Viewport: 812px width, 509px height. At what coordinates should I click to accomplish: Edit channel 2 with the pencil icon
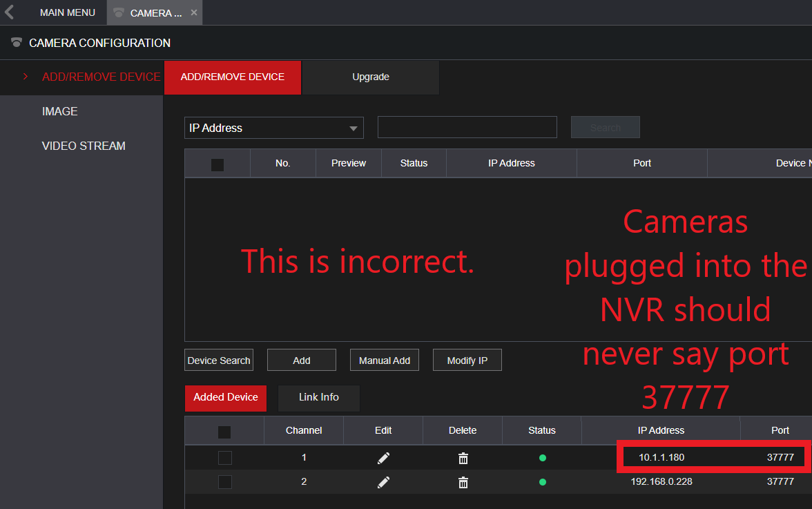383,482
